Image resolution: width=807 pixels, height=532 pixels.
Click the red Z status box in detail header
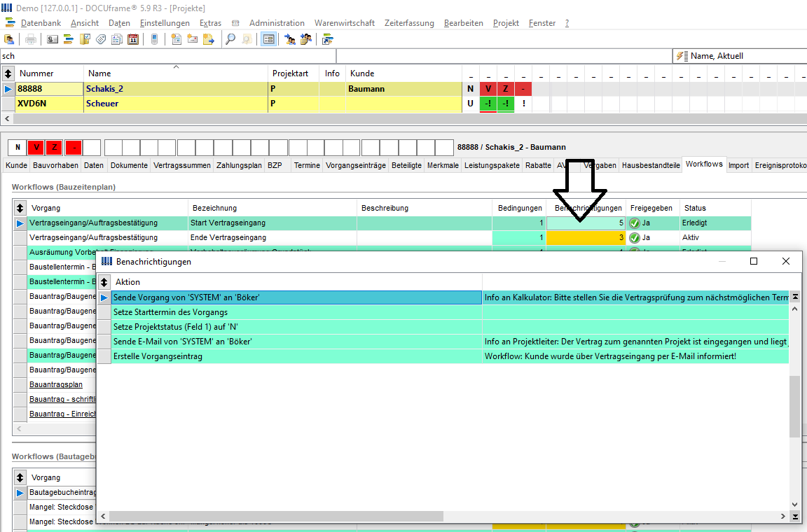(x=54, y=147)
